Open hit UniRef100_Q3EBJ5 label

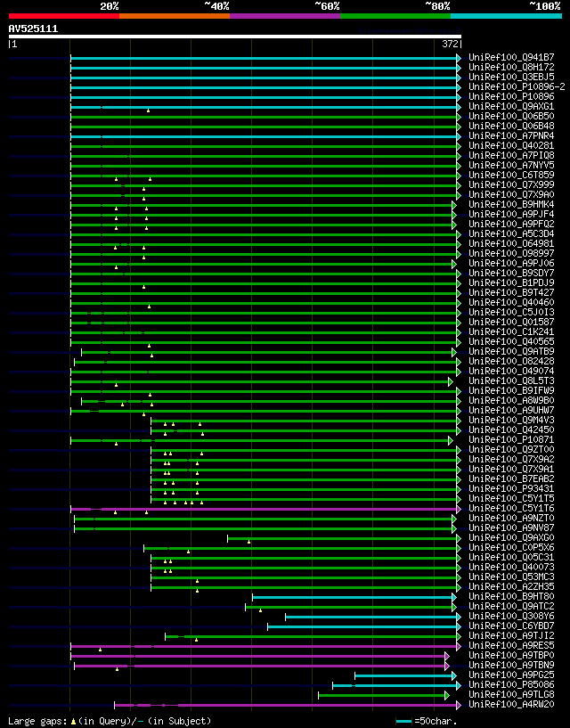pyautogui.click(x=511, y=77)
